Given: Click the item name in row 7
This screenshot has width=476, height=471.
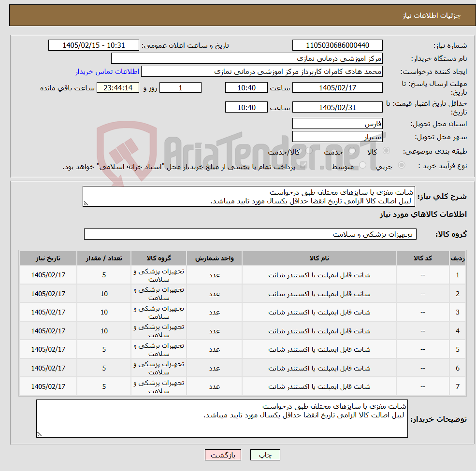Looking at the screenshot, I should coord(319,386).
